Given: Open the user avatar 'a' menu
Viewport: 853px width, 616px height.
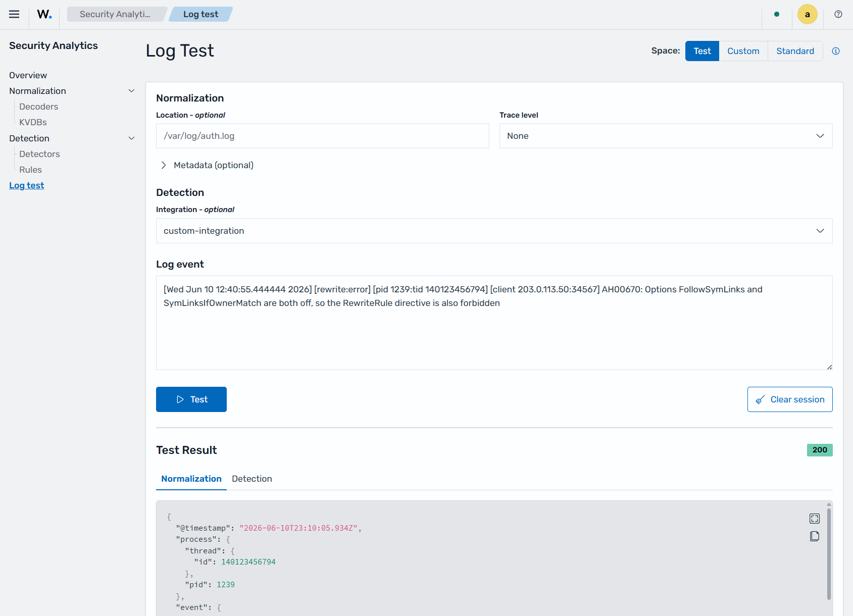Looking at the screenshot, I should click(x=807, y=14).
